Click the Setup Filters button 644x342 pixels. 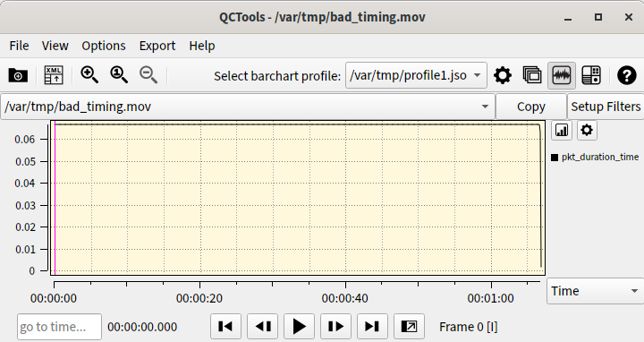pos(606,107)
